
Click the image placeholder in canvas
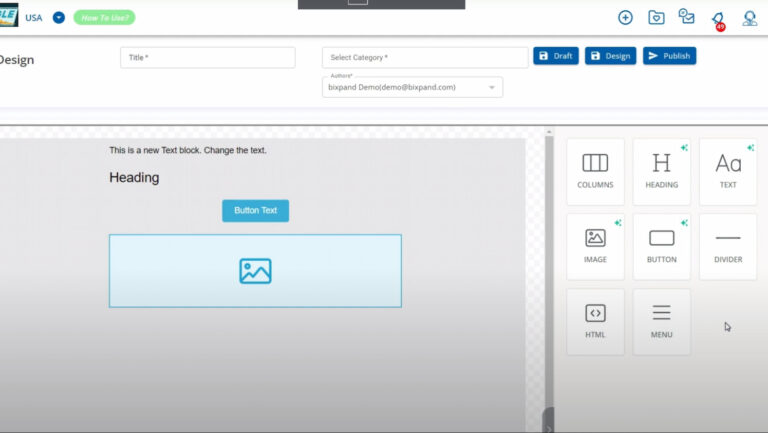pos(255,271)
